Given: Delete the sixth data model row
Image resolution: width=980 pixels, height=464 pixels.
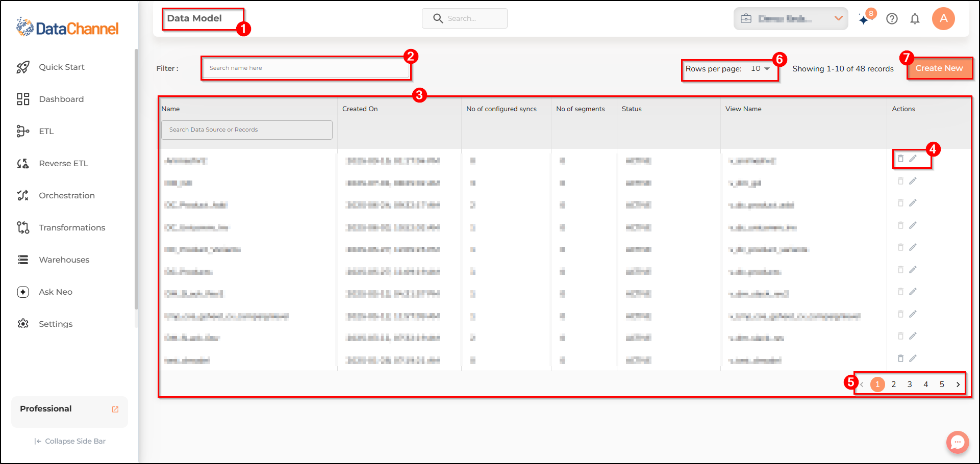Looking at the screenshot, I should click(901, 270).
